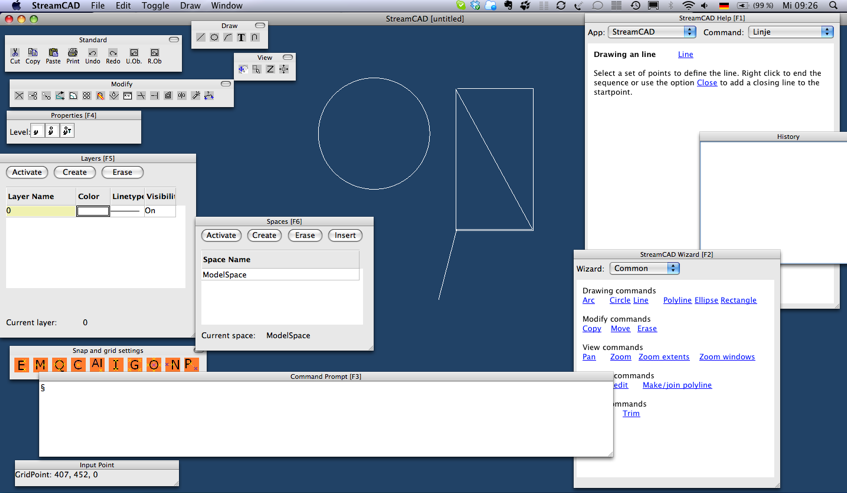Click the Cut icon in the Standard toolbar

(15, 52)
